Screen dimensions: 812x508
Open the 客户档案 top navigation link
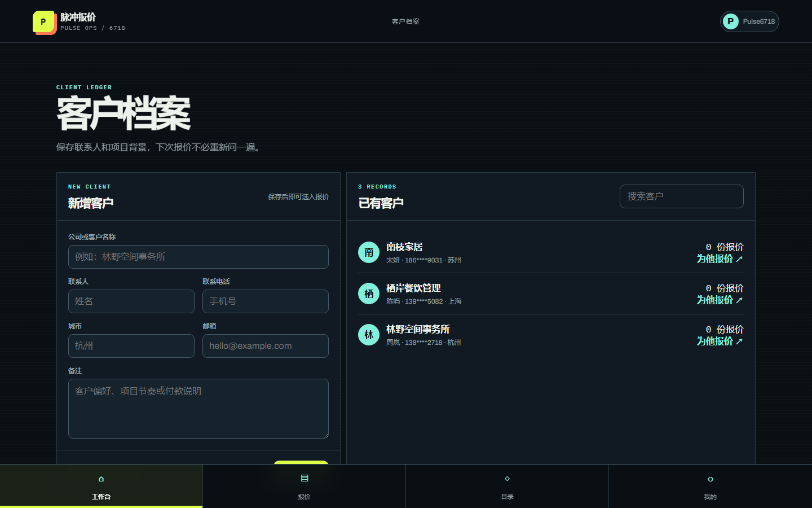(405, 21)
